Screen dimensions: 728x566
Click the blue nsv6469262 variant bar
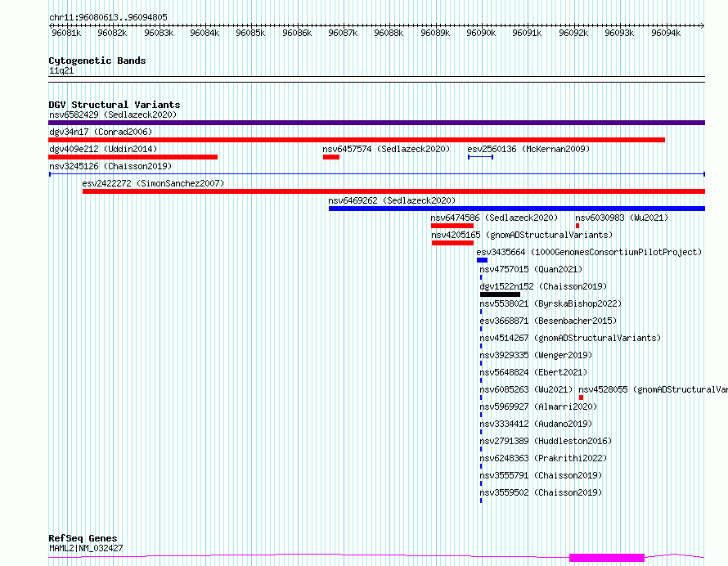click(x=517, y=209)
